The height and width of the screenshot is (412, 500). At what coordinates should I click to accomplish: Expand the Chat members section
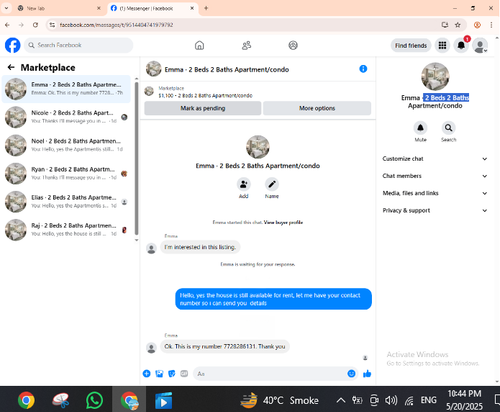435,176
